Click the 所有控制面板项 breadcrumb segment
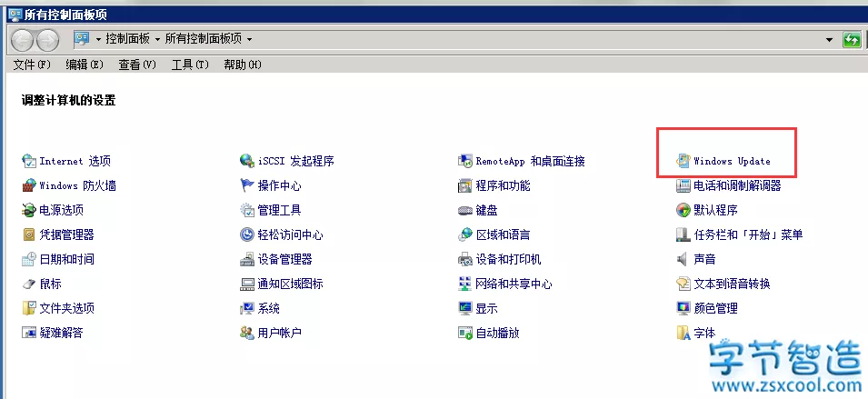Screen dimensions: 868x399 pyautogui.click(x=204, y=39)
